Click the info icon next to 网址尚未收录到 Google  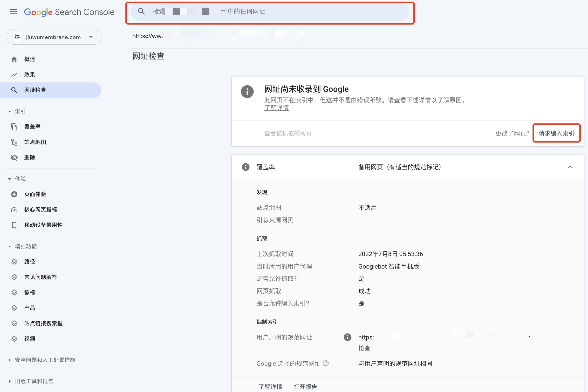click(x=247, y=92)
